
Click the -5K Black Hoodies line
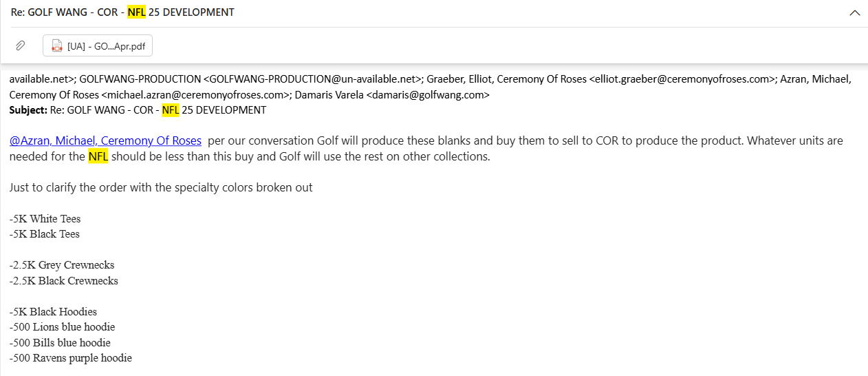coord(54,312)
